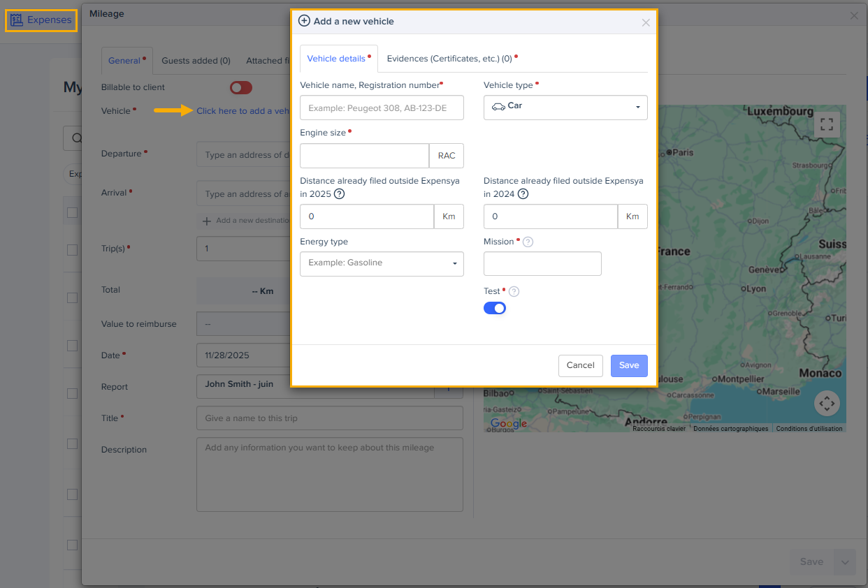
Task: Toggle the Billable to client switch
Action: (241, 87)
